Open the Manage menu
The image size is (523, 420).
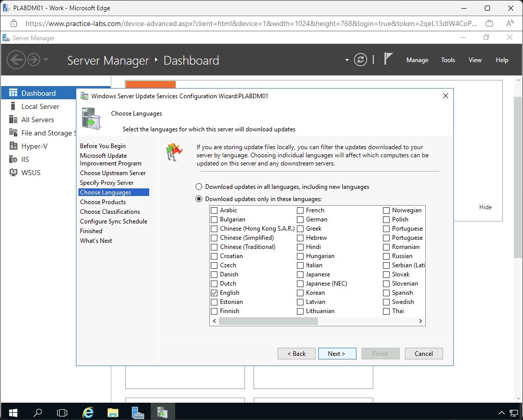pyautogui.click(x=417, y=60)
